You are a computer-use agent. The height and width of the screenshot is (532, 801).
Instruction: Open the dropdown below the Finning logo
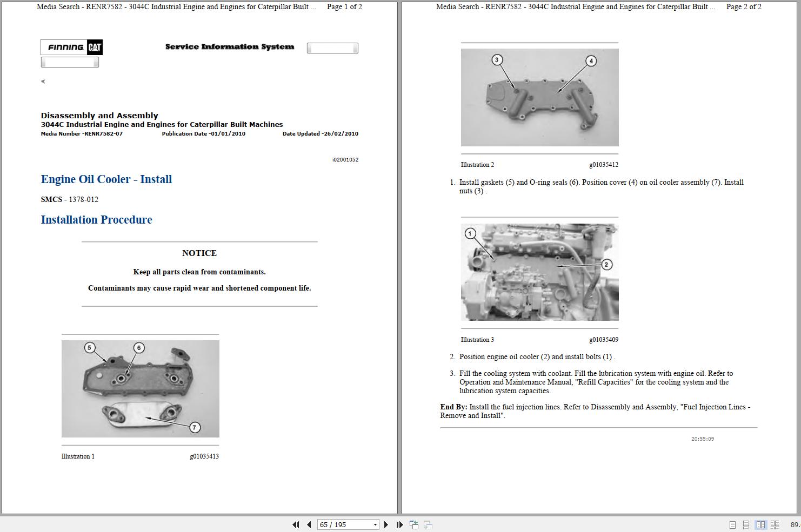click(70, 62)
